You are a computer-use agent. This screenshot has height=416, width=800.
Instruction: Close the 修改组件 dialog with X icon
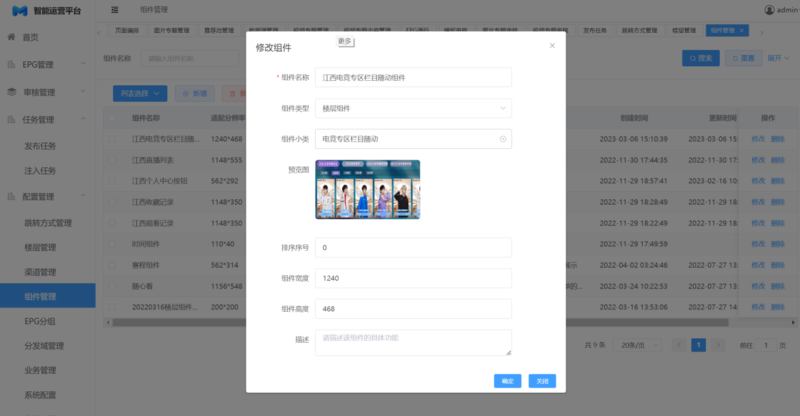[551, 46]
